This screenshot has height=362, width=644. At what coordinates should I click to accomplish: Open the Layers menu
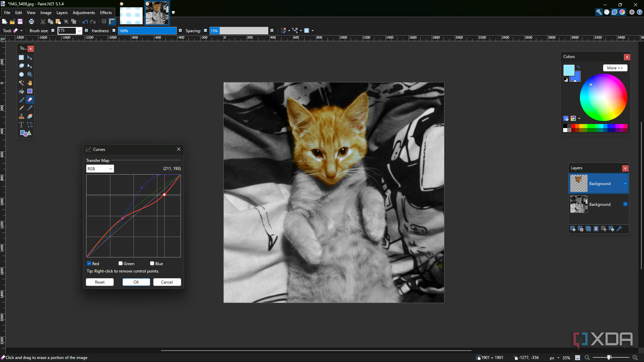click(62, 12)
